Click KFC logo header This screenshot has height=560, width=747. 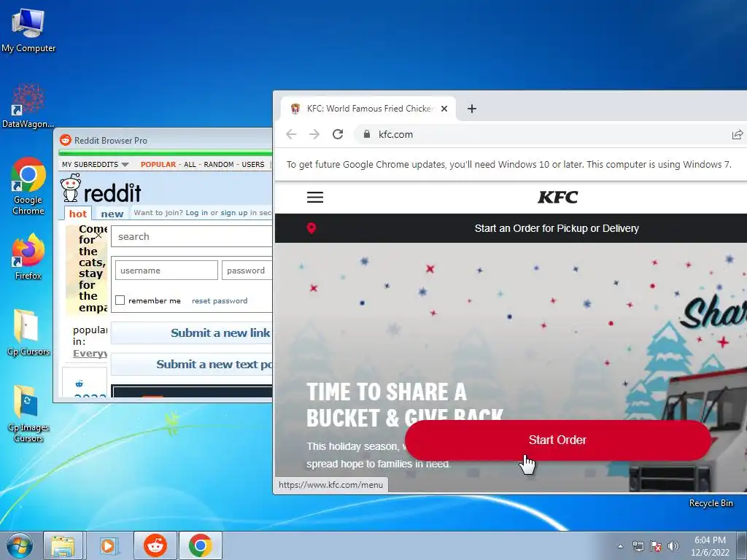click(558, 197)
